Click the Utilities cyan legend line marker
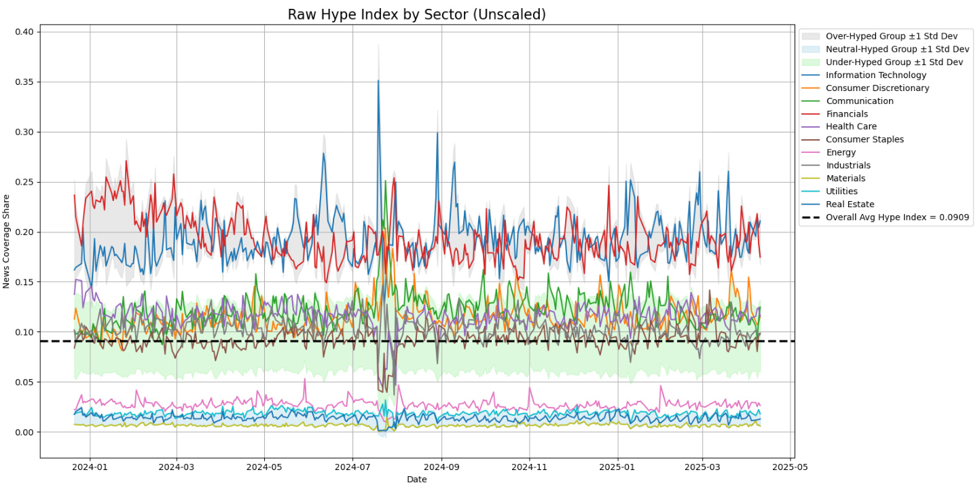This screenshot has height=485, width=980. point(812,192)
